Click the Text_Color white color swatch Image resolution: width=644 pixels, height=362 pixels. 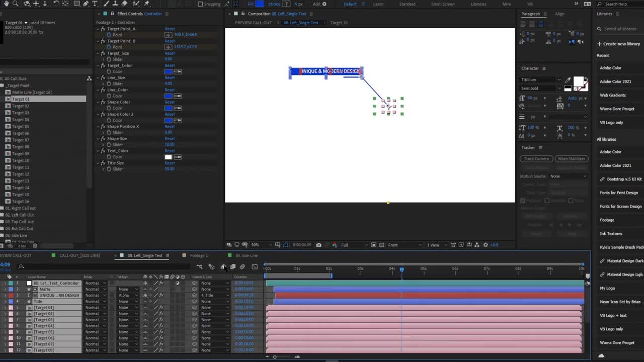tap(169, 157)
